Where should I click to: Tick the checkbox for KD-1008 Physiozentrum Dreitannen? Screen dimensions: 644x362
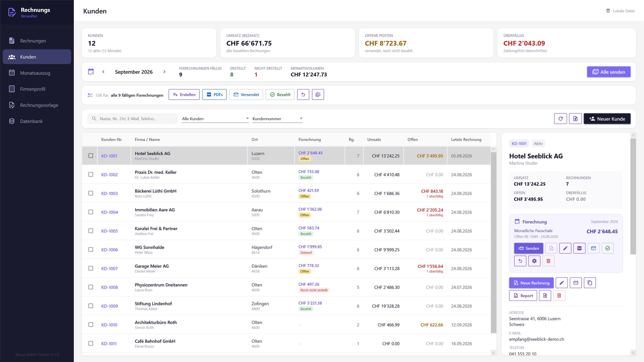(91, 287)
